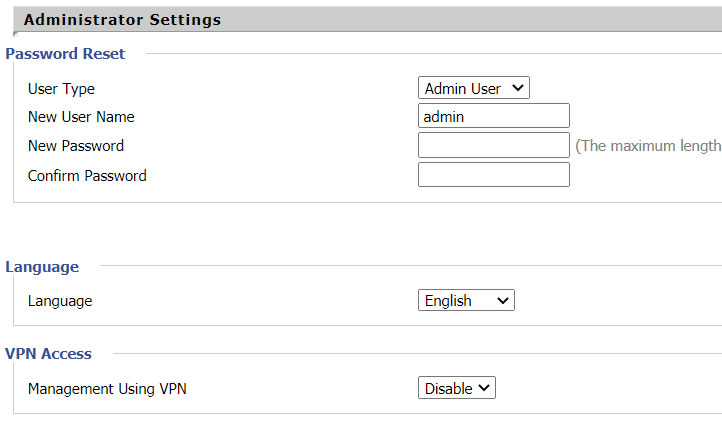Viewport: 722px width, 422px height.
Task: Click the User Type label text
Action: pyautogui.click(x=61, y=88)
